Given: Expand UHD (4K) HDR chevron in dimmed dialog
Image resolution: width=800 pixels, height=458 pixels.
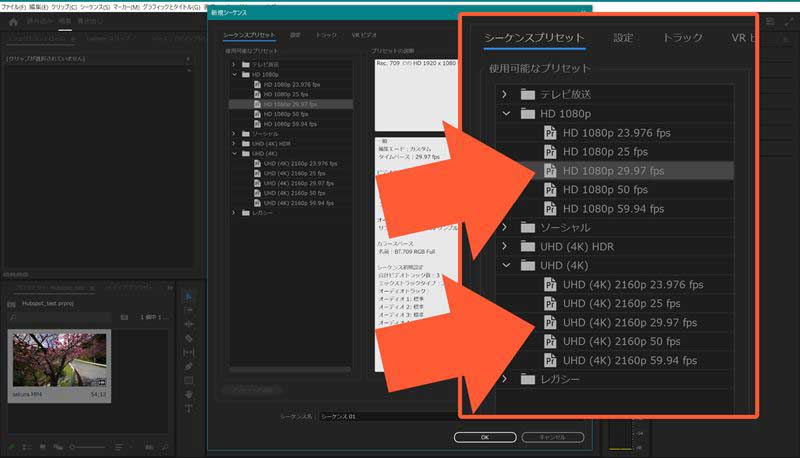Looking at the screenshot, I should coord(234,144).
